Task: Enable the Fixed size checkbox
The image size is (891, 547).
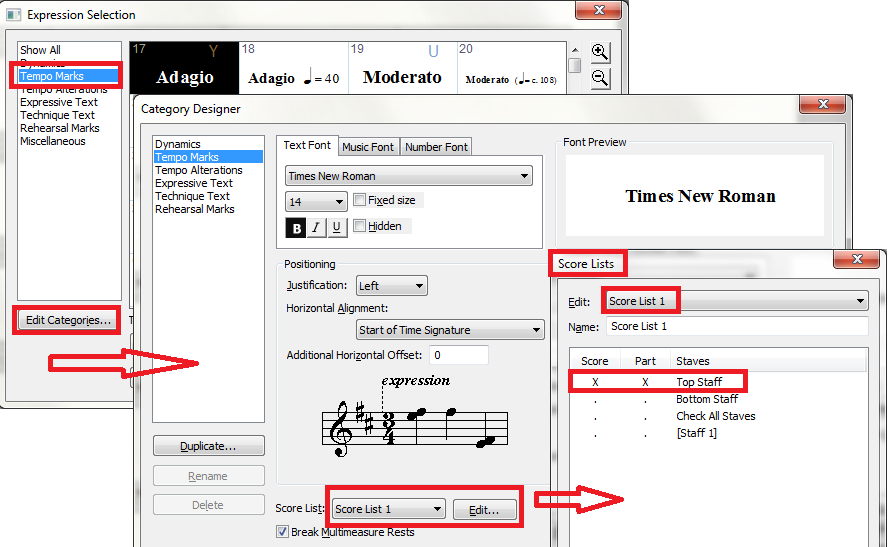Action: point(360,201)
